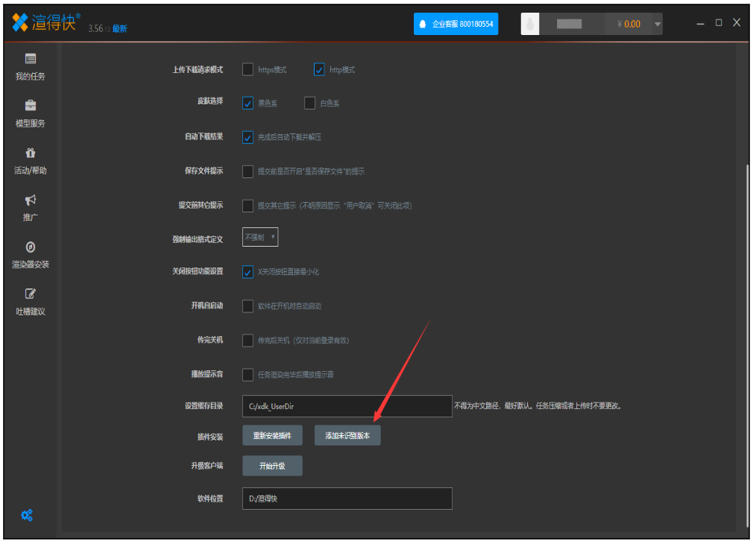
Task: Open 我的任务 sidebar icon
Action: tap(31, 59)
